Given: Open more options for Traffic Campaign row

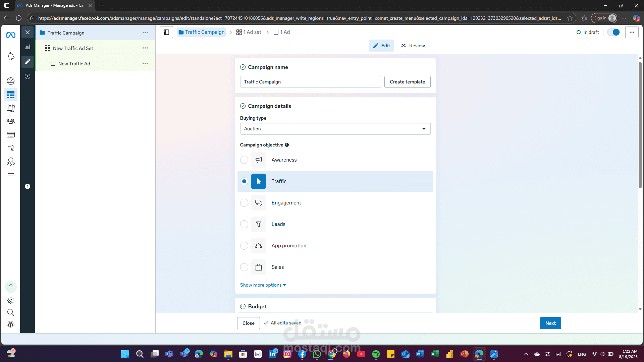Looking at the screenshot, I should coord(145,33).
